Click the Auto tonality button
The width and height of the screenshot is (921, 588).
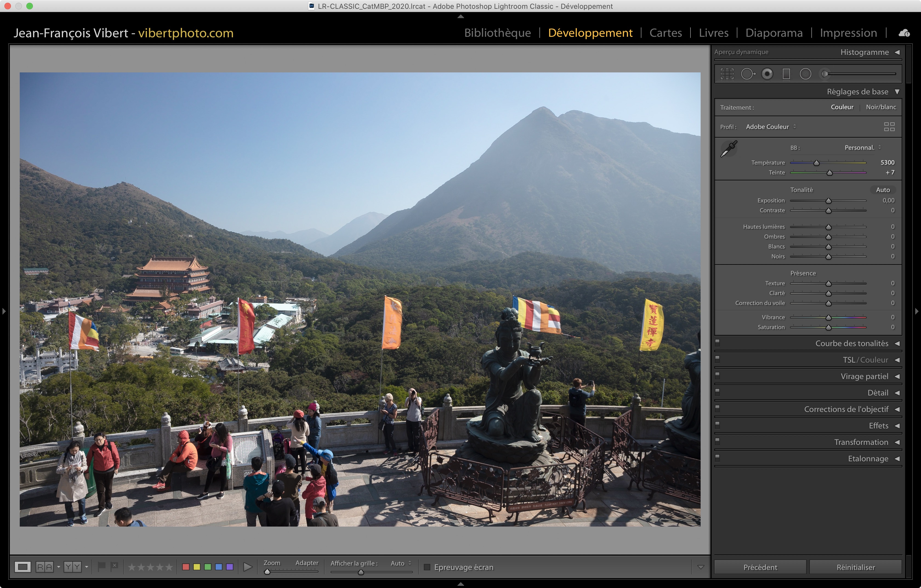[x=883, y=190]
